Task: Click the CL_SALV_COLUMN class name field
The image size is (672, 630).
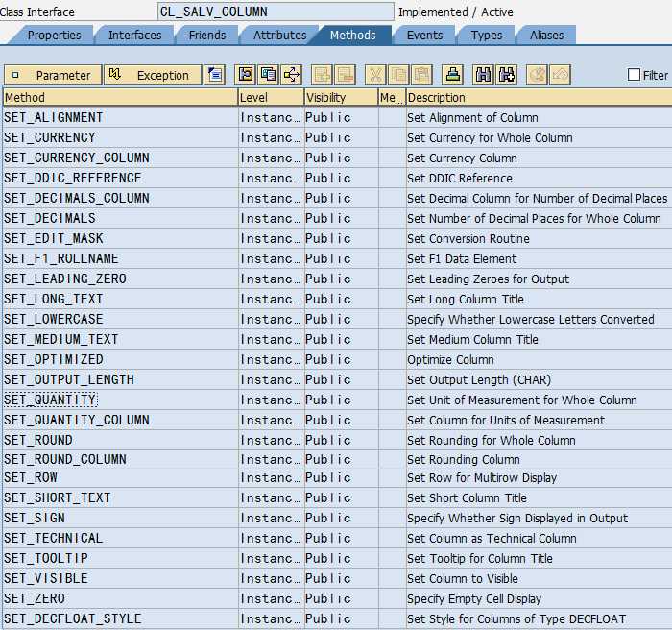Action: click(x=276, y=12)
